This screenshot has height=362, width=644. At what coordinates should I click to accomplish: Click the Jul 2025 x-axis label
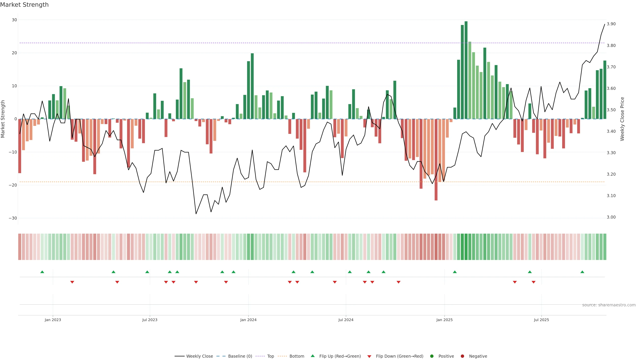[x=541, y=320]
